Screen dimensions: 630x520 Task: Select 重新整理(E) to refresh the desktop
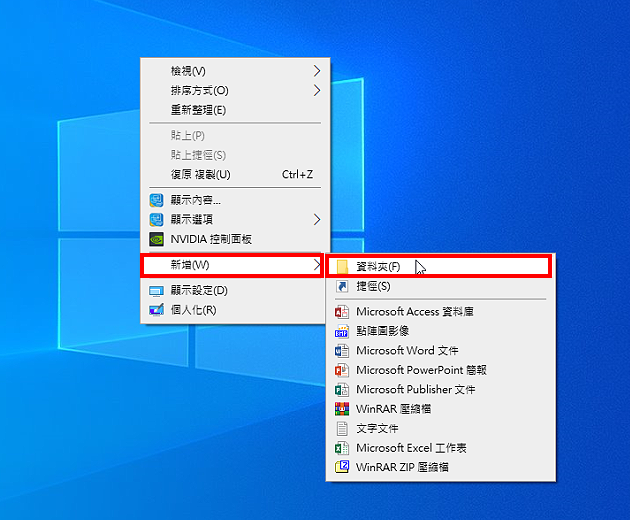tap(235, 110)
